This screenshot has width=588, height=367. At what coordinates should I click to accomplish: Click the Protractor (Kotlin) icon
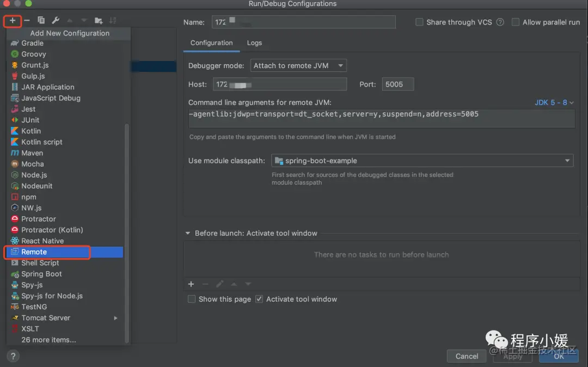[15, 230]
